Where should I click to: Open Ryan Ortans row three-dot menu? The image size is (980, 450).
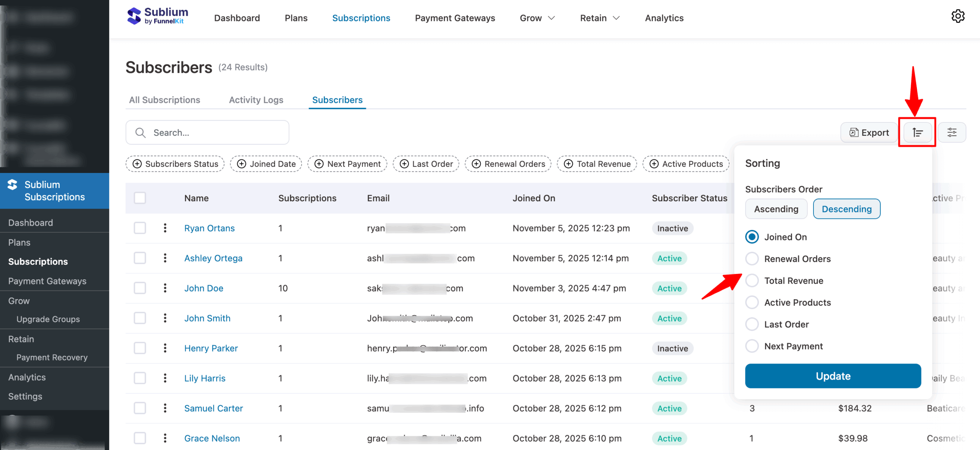click(165, 228)
